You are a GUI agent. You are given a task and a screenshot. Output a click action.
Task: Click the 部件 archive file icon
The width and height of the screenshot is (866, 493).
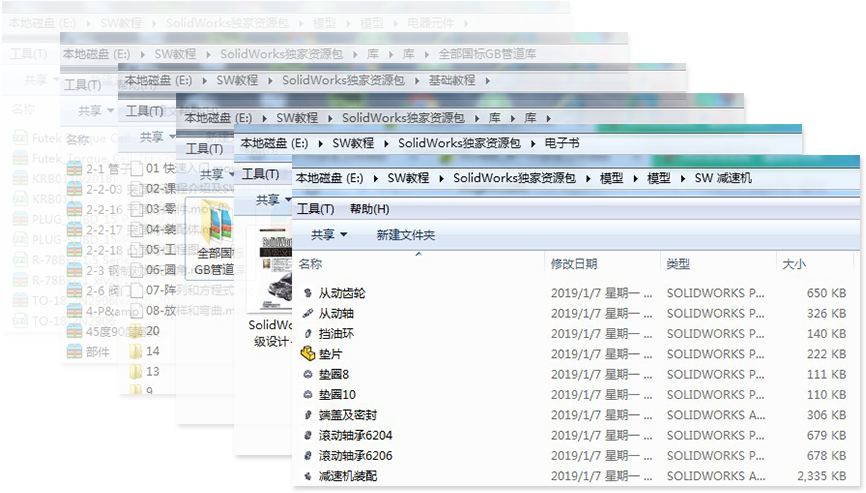tap(74, 351)
